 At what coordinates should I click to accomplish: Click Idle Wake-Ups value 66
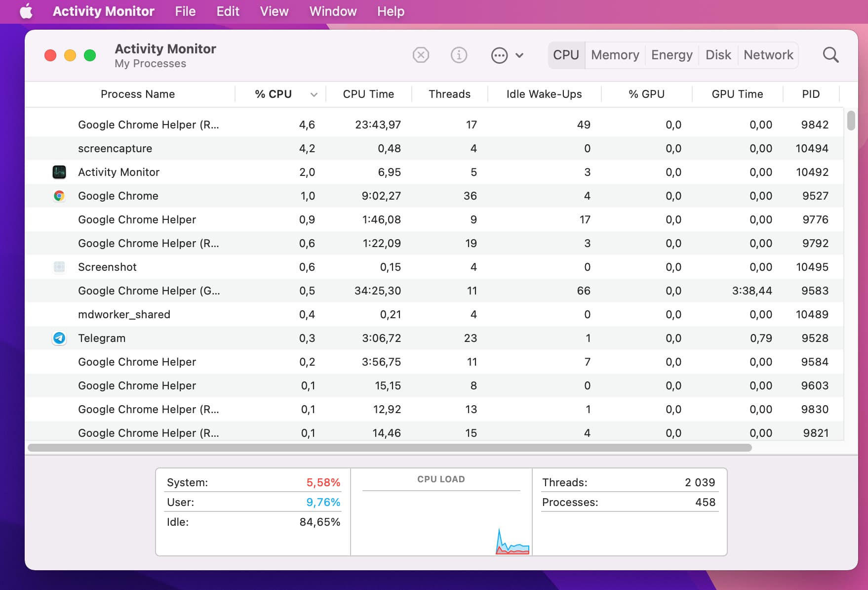point(584,291)
